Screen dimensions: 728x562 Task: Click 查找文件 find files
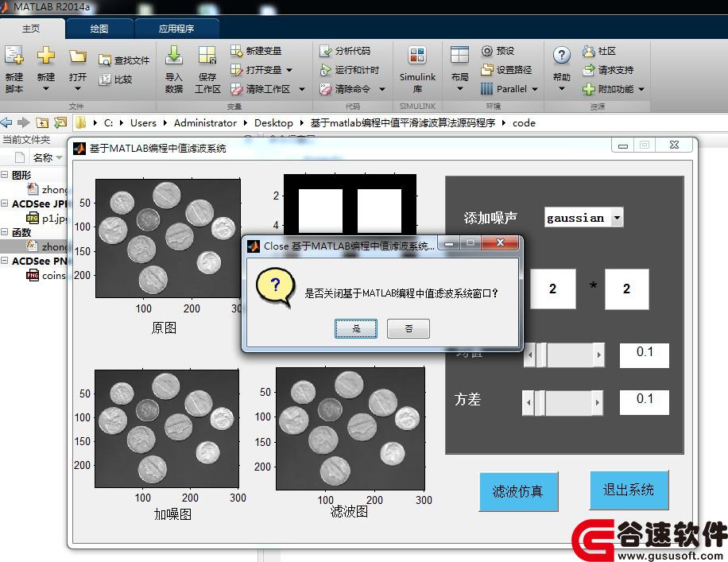pyautogui.click(x=125, y=60)
